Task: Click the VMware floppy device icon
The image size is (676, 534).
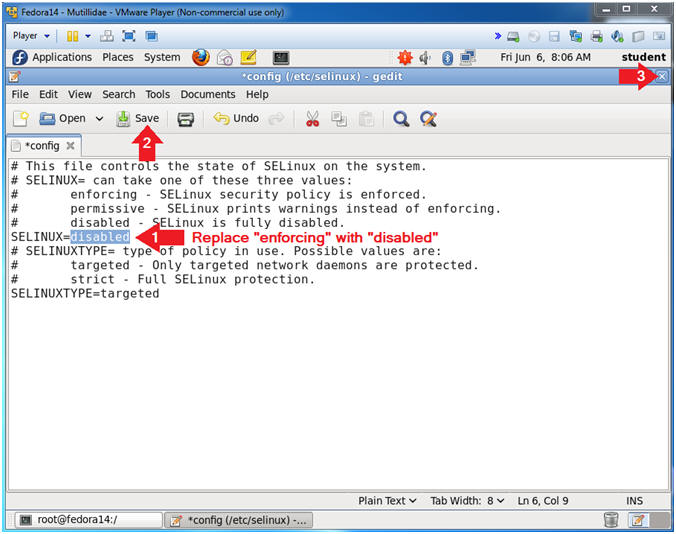Action: click(x=554, y=37)
